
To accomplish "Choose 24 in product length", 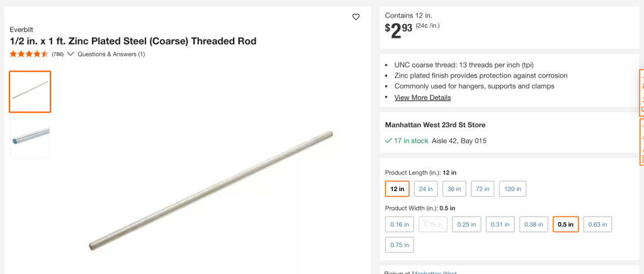I will pos(426,189).
